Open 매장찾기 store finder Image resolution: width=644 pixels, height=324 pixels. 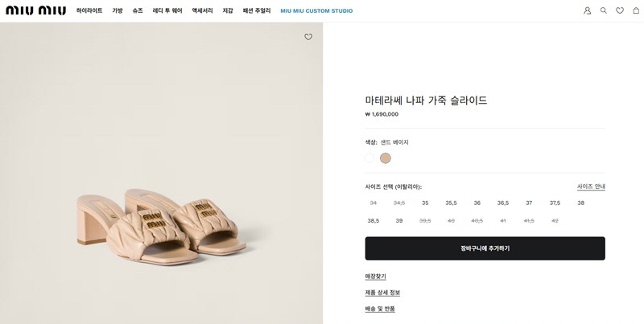point(375,277)
